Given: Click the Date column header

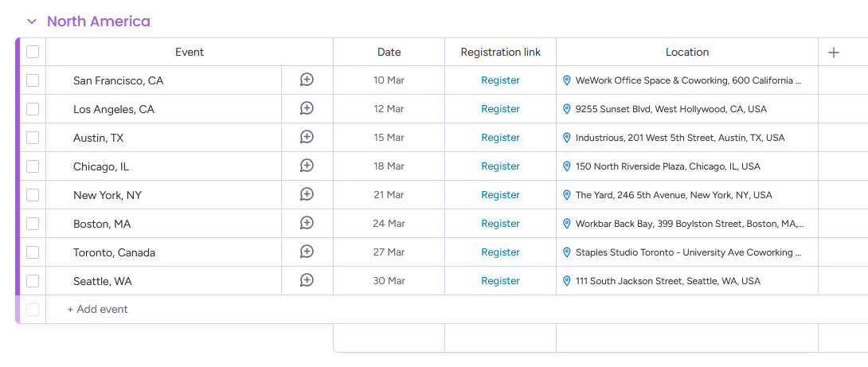Looking at the screenshot, I should coord(389,53).
